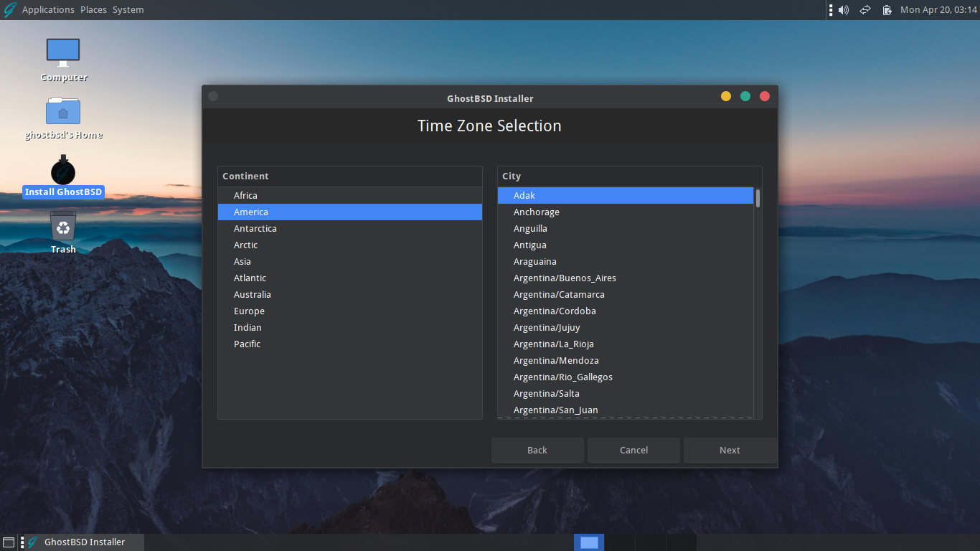The height and width of the screenshot is (551, 980).
Task: Select Adak in the City list
Action: [626, 196]
